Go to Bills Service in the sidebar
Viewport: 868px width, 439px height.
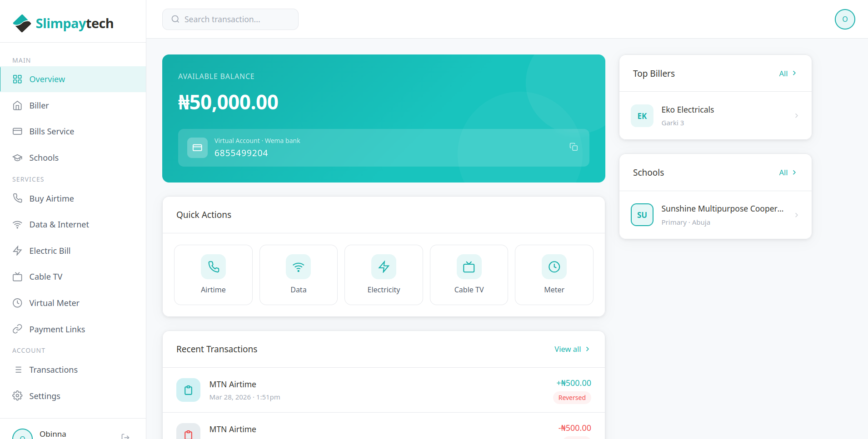[x=51, y=132]
